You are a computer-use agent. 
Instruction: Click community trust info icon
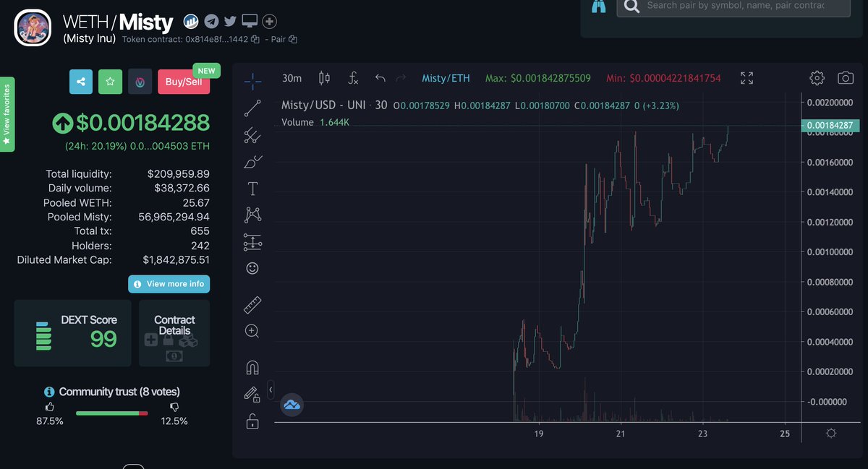[49, 392]
